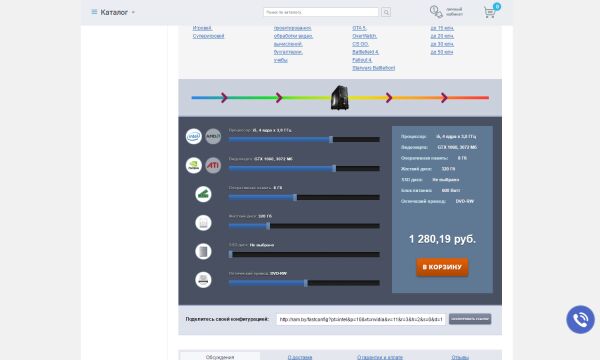This screenshot has width=600, height=360.
Task: Click the учёбы link
Action: click(x=280, y=60)
